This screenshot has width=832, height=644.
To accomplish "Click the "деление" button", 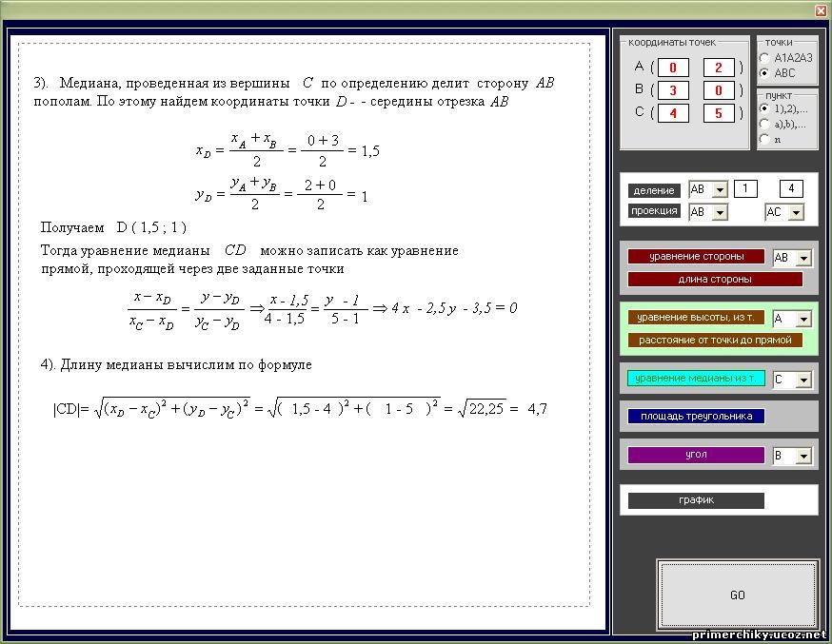I will pos(654,190).
